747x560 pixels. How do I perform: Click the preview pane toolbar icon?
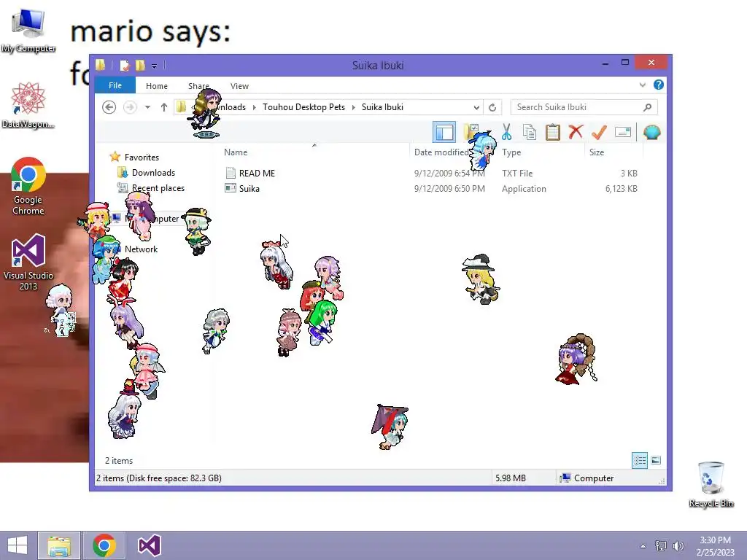(x=444, y=132)
